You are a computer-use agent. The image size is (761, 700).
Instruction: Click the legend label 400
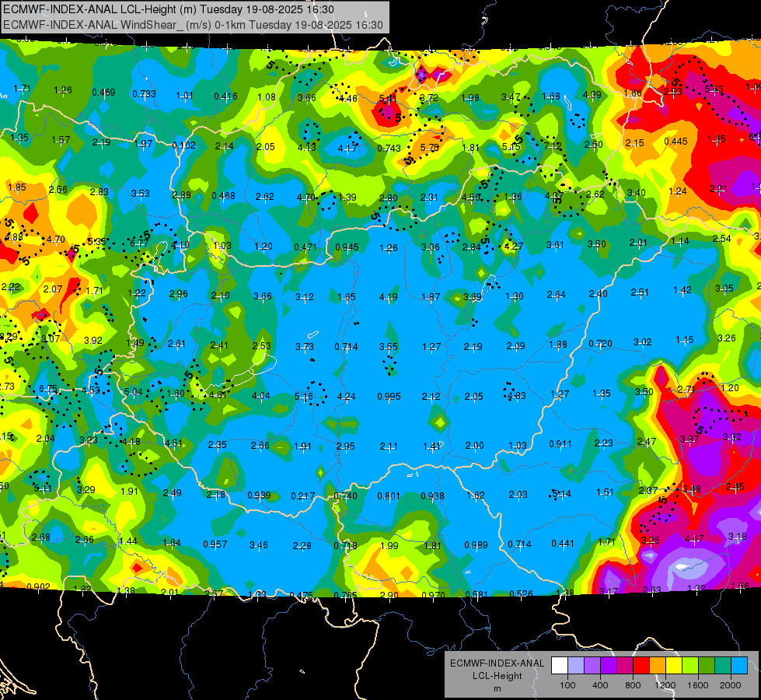click(600, 685)
